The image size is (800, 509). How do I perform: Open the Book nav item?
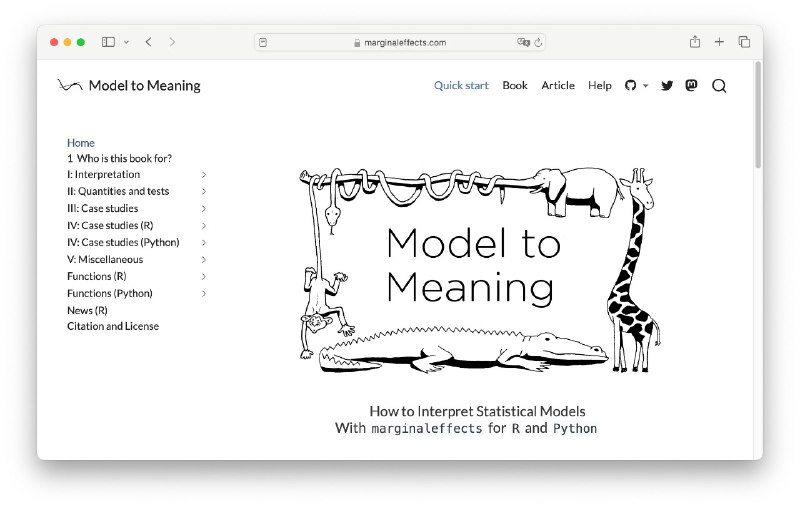(515, 86)
